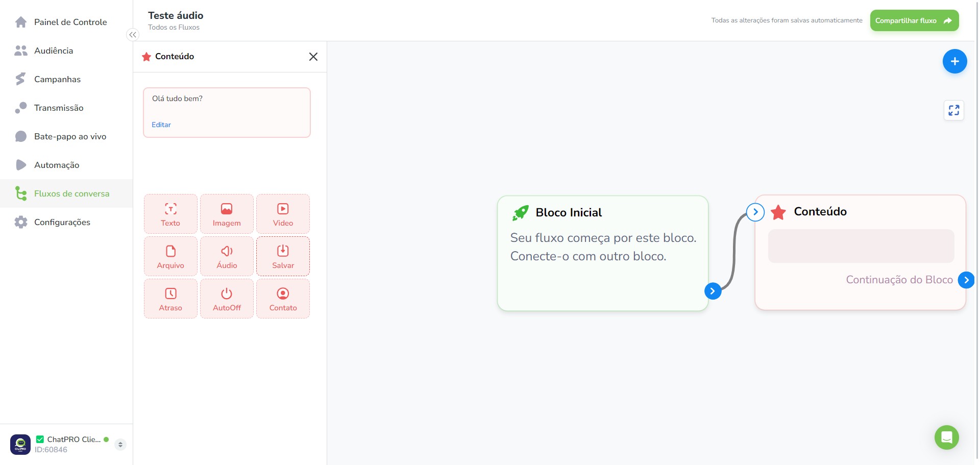Screen dimensions: 980x465
Task: Click the rocket icon in Bloco Inicial
Action: click(x=521, y=213)
